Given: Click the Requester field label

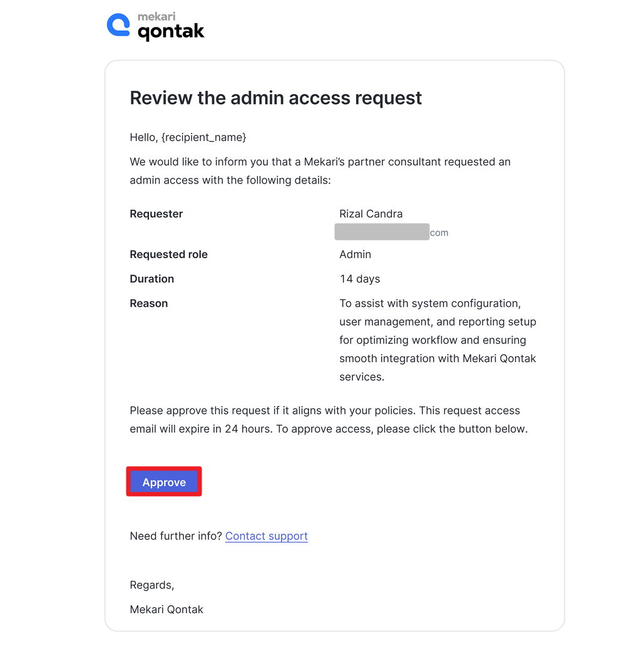Looking at the screenshot, I should click(x=156, y=214).
